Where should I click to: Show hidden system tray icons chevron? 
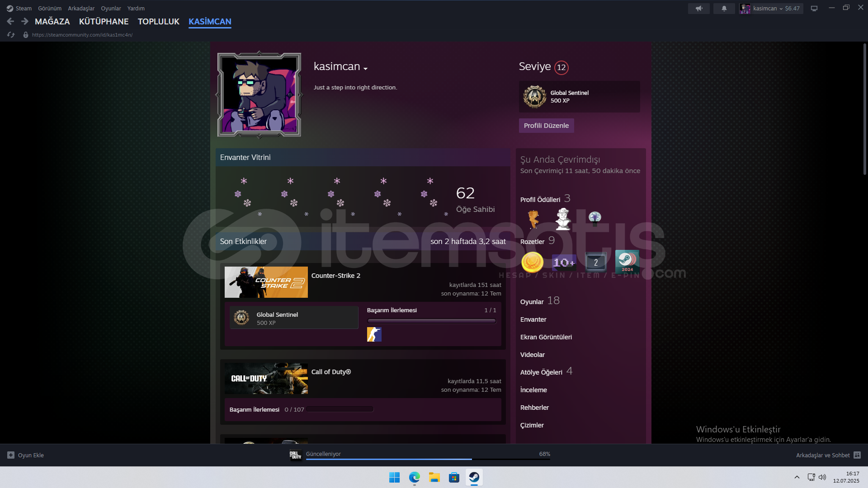click(797, 477)
